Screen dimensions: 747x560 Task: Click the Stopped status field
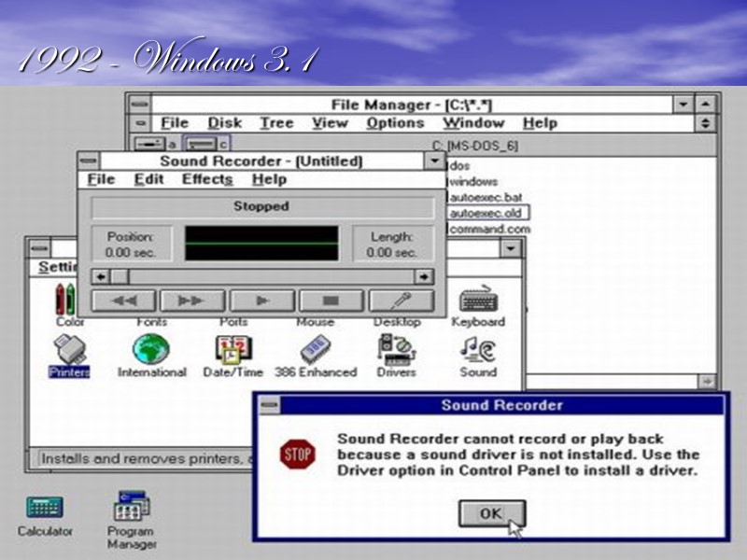pos(262,206)
